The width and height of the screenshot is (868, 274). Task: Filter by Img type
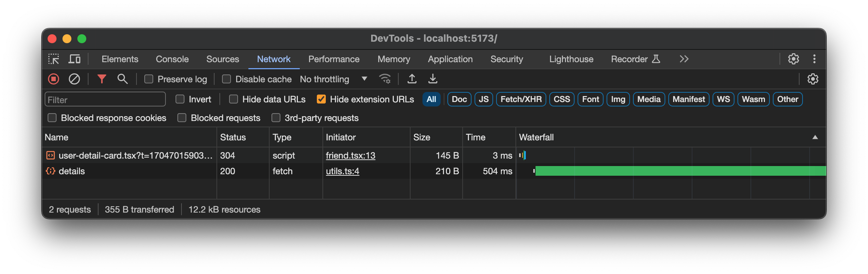(618, 99)
